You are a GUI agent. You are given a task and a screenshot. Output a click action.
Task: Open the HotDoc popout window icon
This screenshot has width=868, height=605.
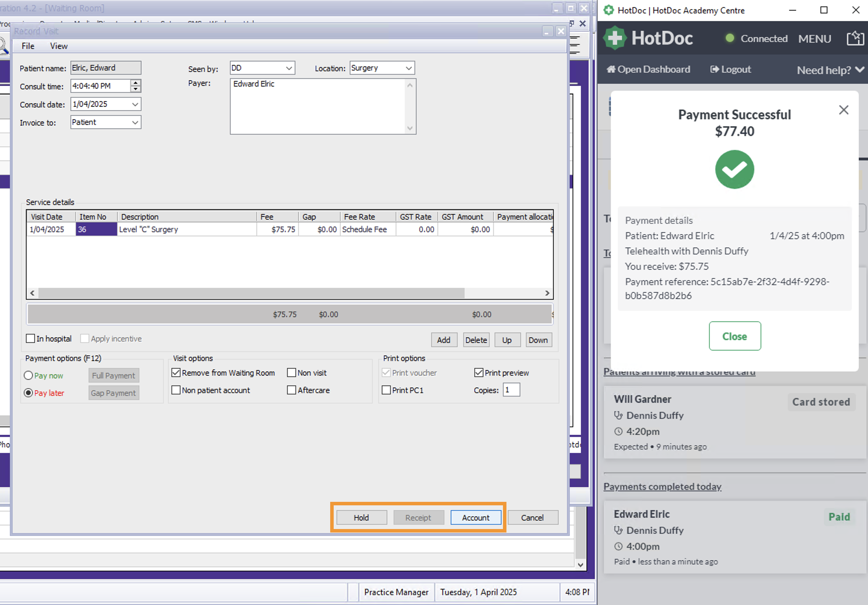[855, 38]
